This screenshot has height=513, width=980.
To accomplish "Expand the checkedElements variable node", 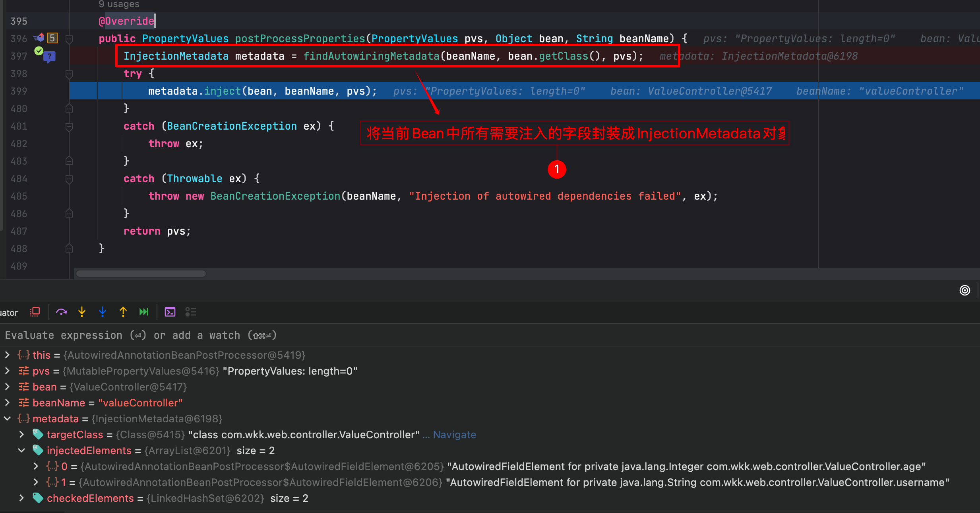I will click(x=21, y=498).
